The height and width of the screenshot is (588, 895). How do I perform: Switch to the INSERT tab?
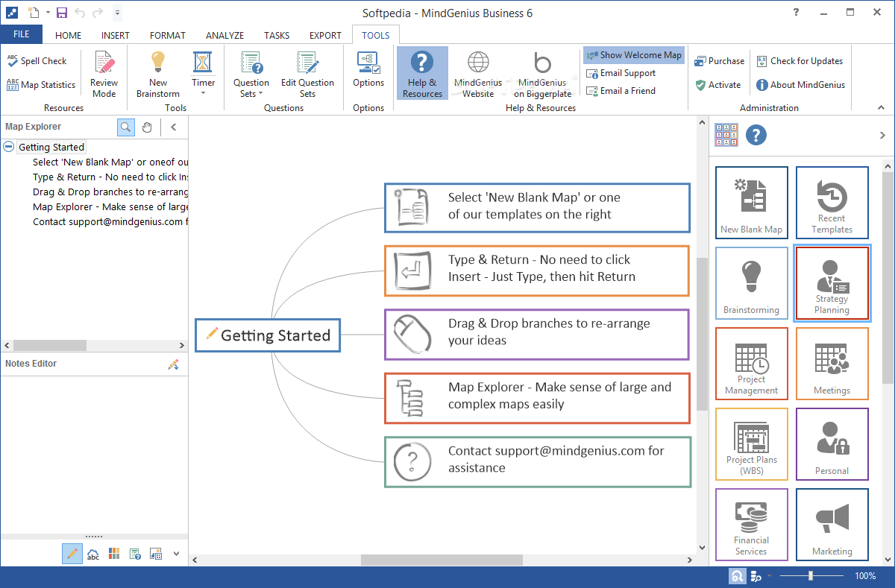pos(116,35)
